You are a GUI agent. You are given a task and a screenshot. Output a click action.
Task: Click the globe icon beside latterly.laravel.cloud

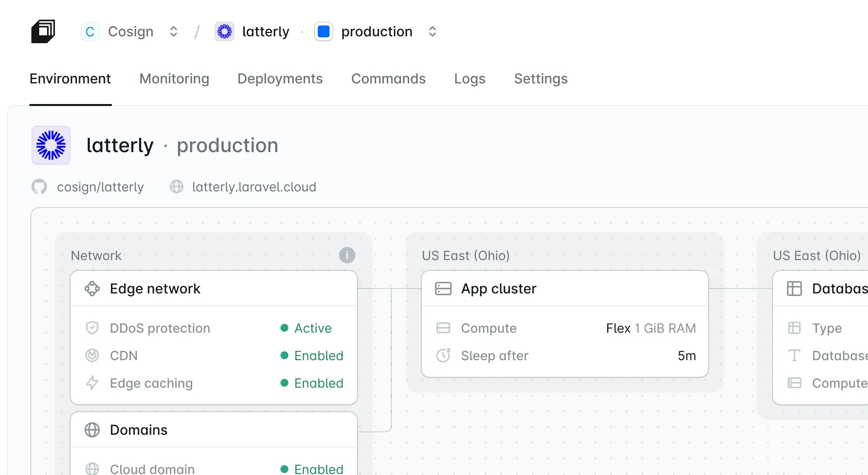pos(177,187)
